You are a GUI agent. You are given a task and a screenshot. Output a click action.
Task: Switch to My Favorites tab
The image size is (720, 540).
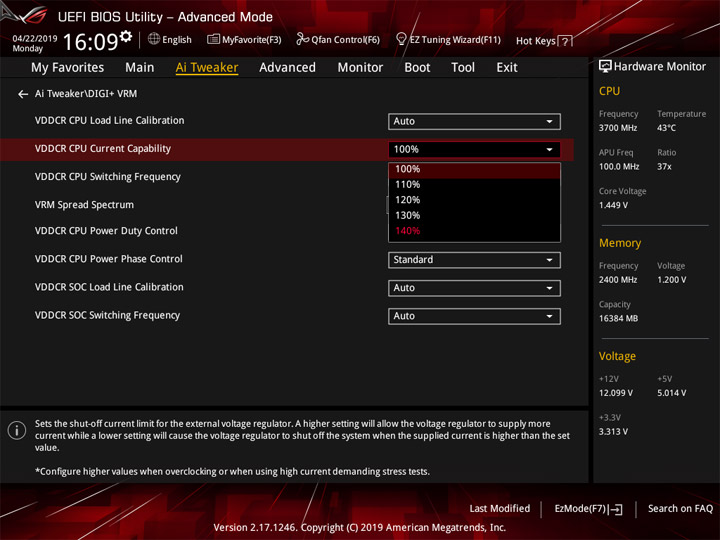point(68,68)
